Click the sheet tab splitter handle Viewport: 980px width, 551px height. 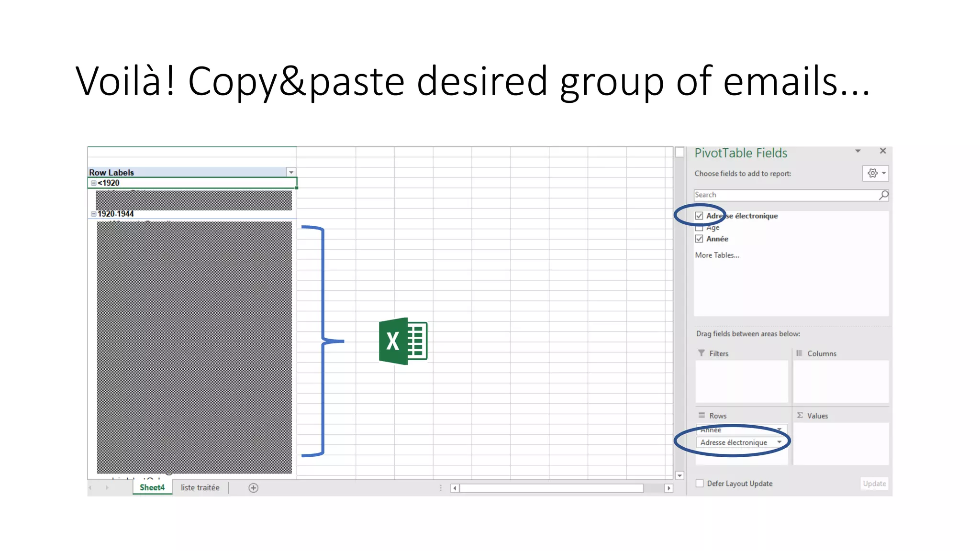441,488
